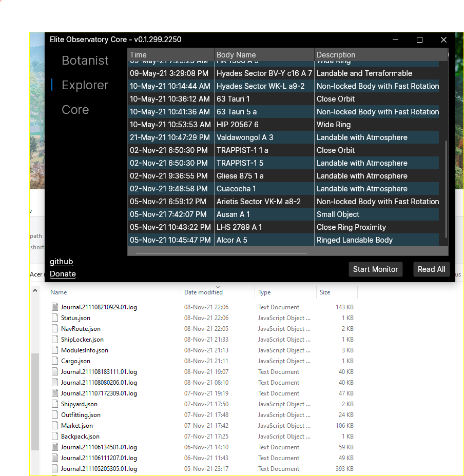The height and width of the screenshot is (476, 464).
Task: Click the Outfitting.json file icon
Action: pyautogui.click(x=55, y=414)
